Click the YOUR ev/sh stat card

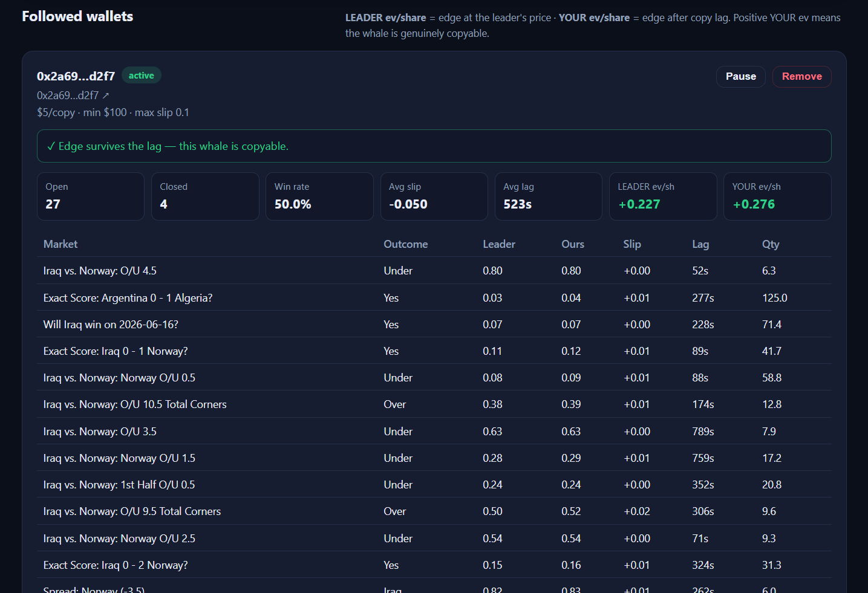777,196
